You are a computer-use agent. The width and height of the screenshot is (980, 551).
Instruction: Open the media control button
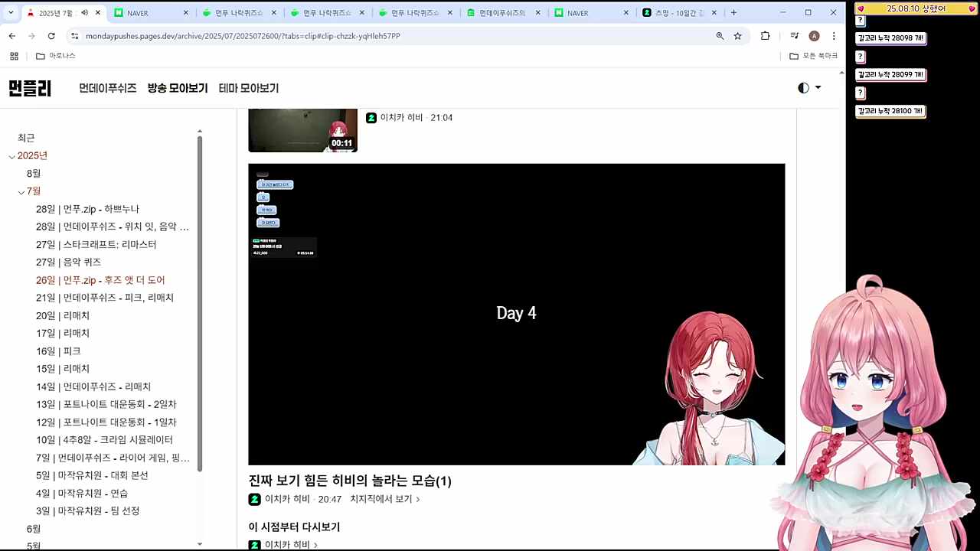coord(795,36)
